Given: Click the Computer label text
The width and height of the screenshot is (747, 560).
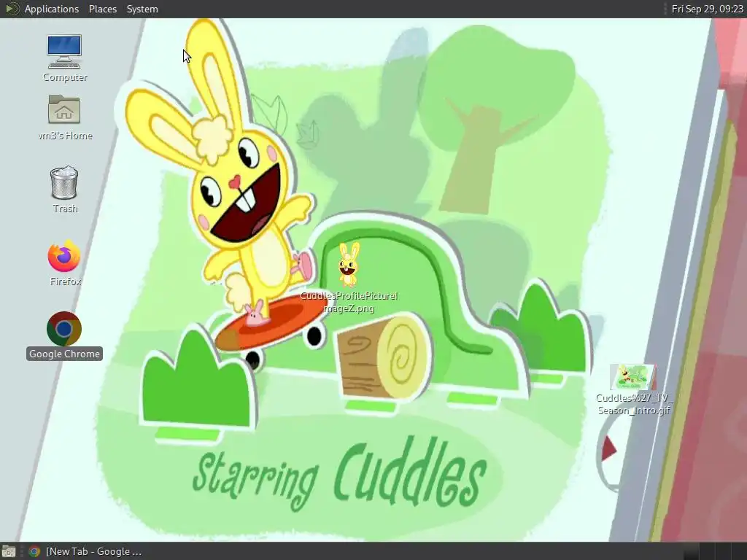Looking at the screenshot, I should tap(65, 77).
